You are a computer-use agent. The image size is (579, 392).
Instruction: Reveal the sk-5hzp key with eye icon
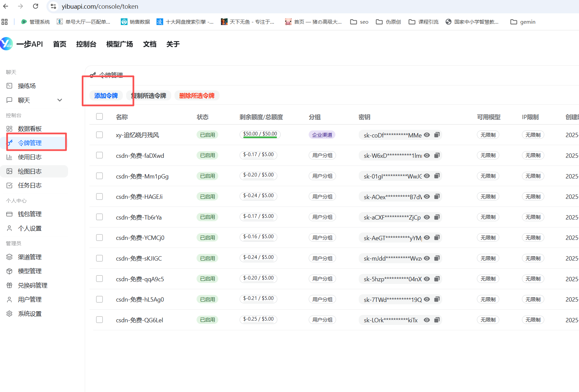coord(427,279)
